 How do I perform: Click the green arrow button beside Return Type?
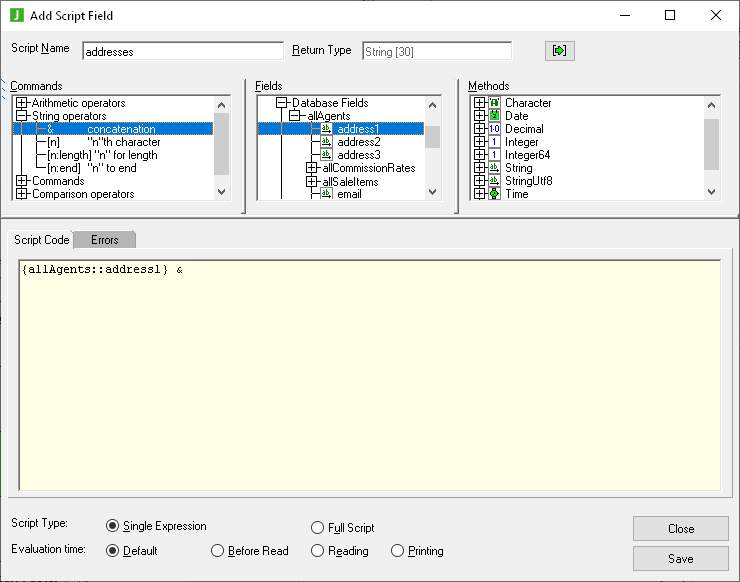[559, 51]
